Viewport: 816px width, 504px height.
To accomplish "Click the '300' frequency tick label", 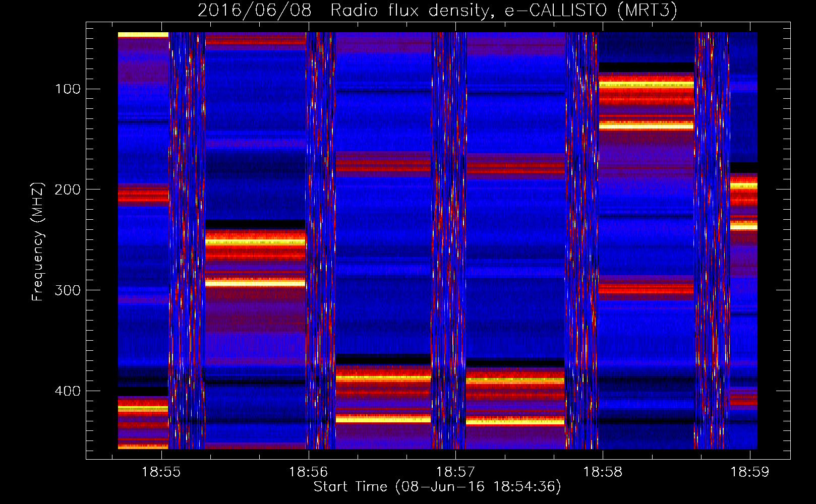I will (68, 290).
